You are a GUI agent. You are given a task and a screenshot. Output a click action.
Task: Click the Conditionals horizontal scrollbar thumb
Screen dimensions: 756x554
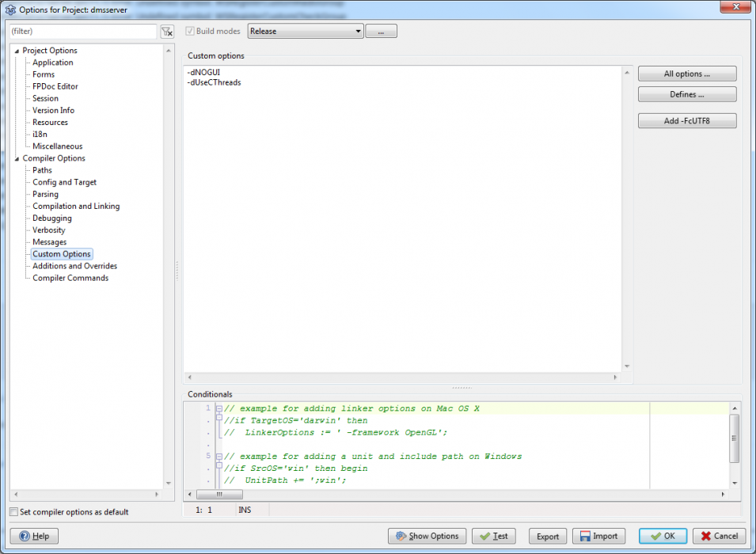[220, 494]
